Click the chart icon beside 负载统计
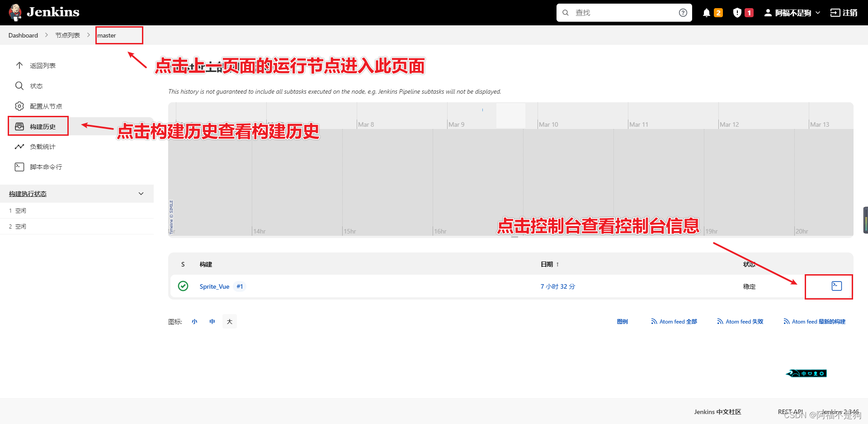The image size is (868, 424). point(19,147)
